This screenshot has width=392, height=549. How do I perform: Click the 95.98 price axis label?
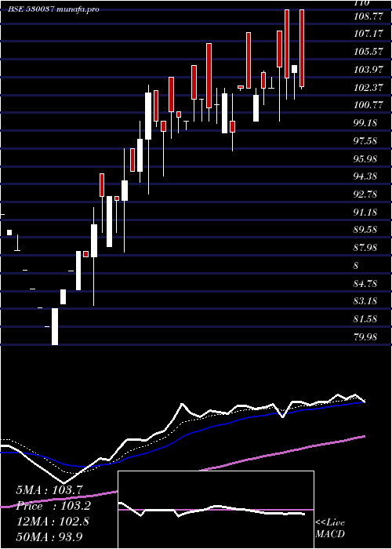coord(365,159)
